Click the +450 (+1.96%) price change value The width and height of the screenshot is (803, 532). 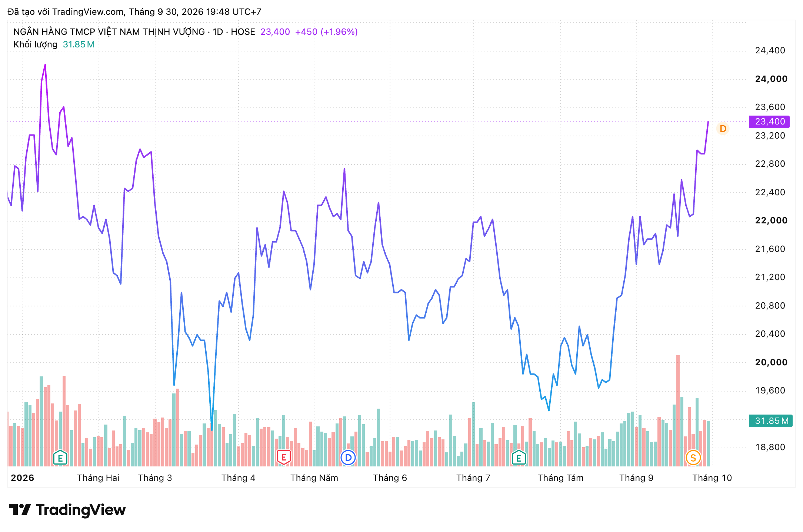tap(326, 32)
